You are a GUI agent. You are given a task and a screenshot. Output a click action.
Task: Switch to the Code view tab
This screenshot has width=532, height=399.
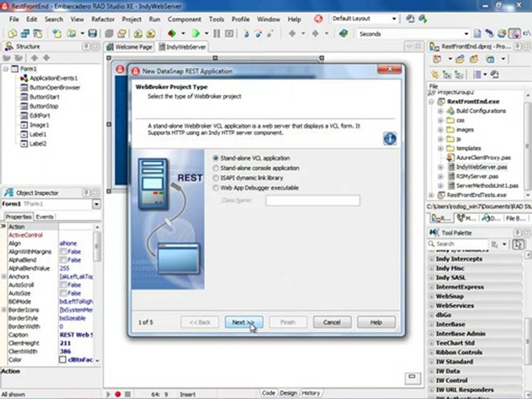pyautogui.click(x=268, y=393)
